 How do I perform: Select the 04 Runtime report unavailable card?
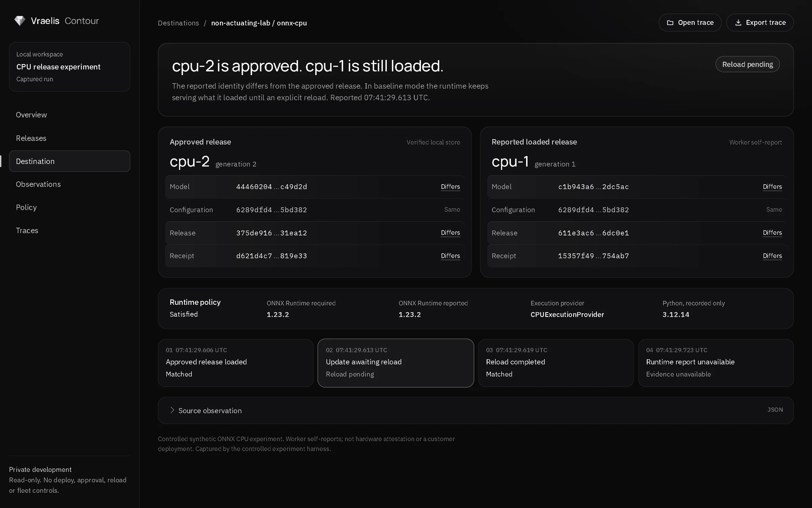click(x=716, y=363)
